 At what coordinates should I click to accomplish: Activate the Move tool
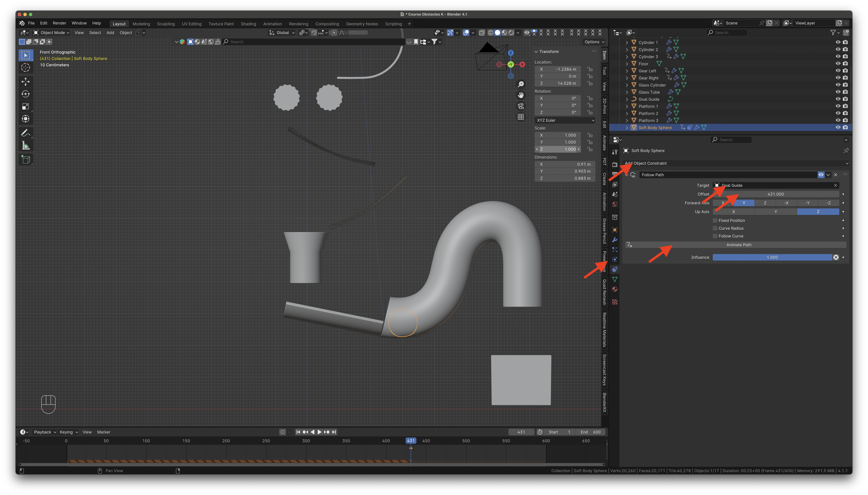[25, 81]
